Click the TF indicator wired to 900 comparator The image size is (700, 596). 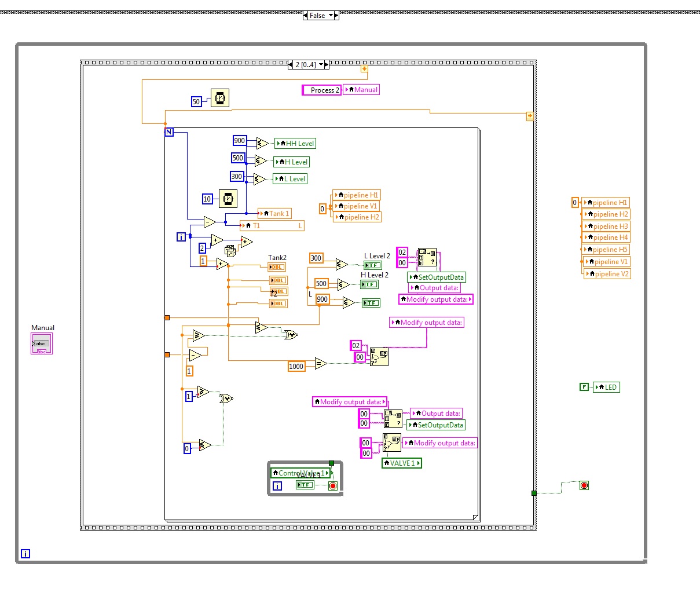pos(371,303)
